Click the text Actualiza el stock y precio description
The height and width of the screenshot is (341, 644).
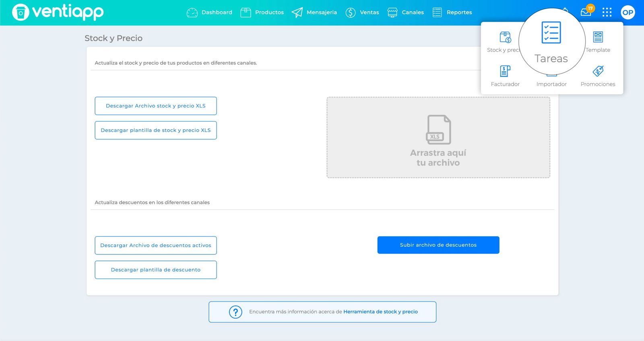(x=176, y=63)
